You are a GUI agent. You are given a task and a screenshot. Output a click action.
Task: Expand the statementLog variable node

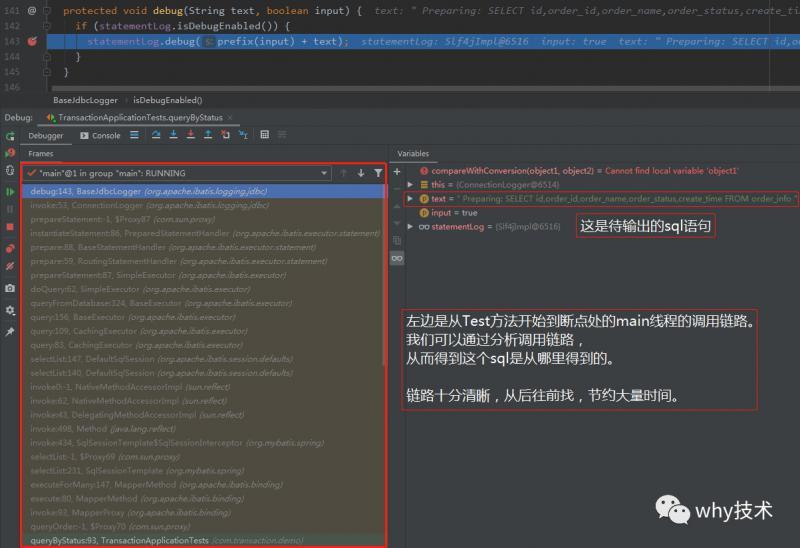410,227
